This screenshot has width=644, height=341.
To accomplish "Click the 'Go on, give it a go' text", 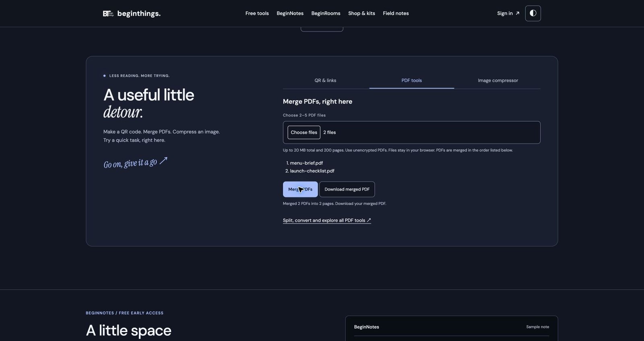I will [135, 162].
